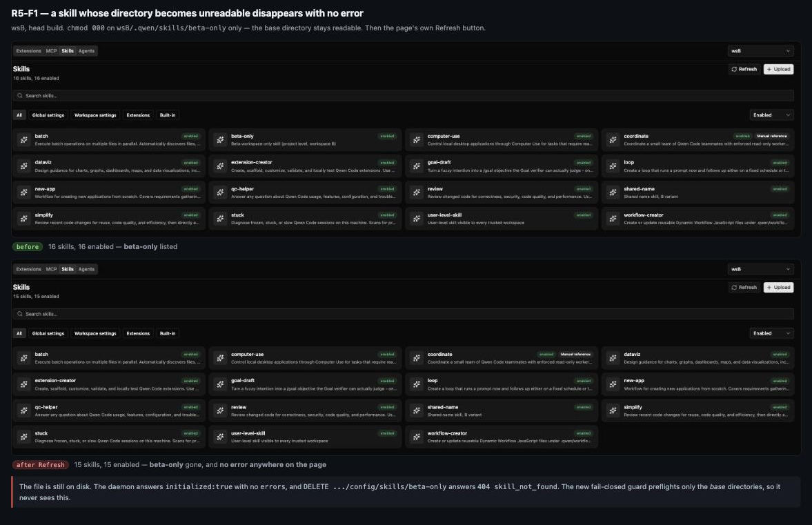Click simplify icon in 16-skills panel
The image size is (812, 525).
tap(24, 219)
